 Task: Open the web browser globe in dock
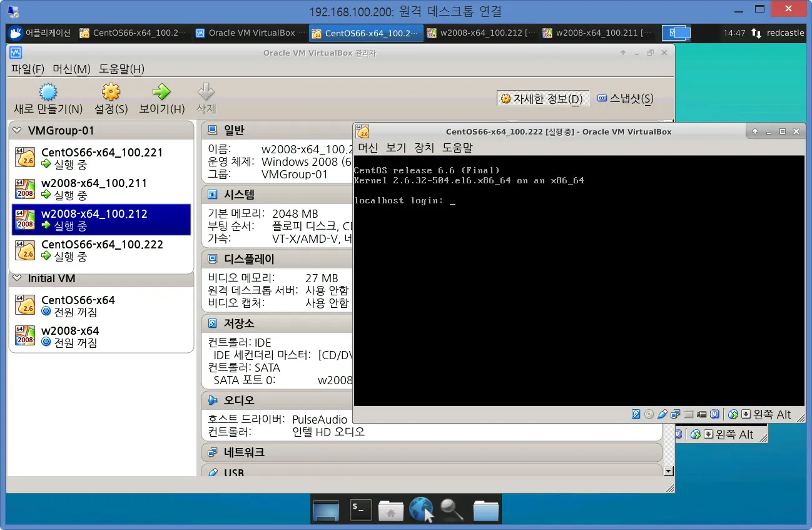(x=421, y=509)
